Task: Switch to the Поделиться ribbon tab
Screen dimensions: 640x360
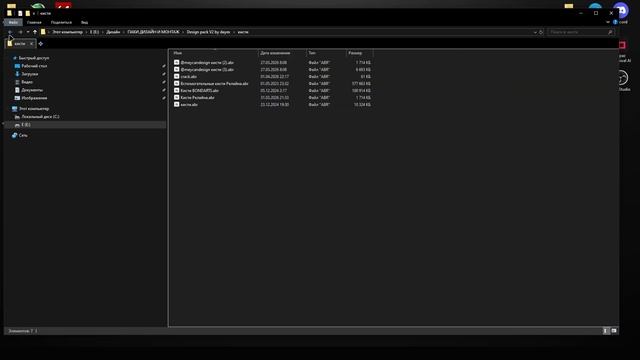Action: click(x=61, y=22)
